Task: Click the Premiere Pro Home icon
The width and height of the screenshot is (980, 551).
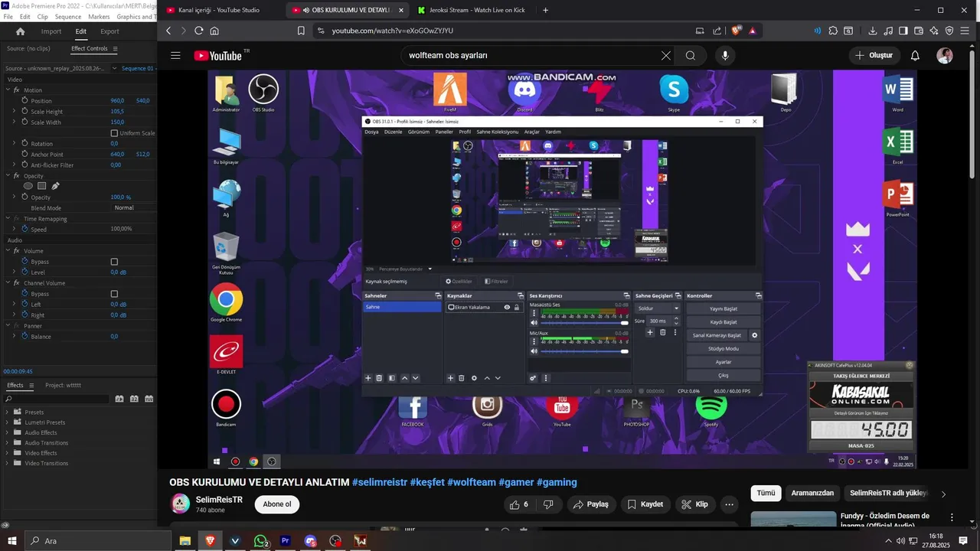Action: coord(21,31)
